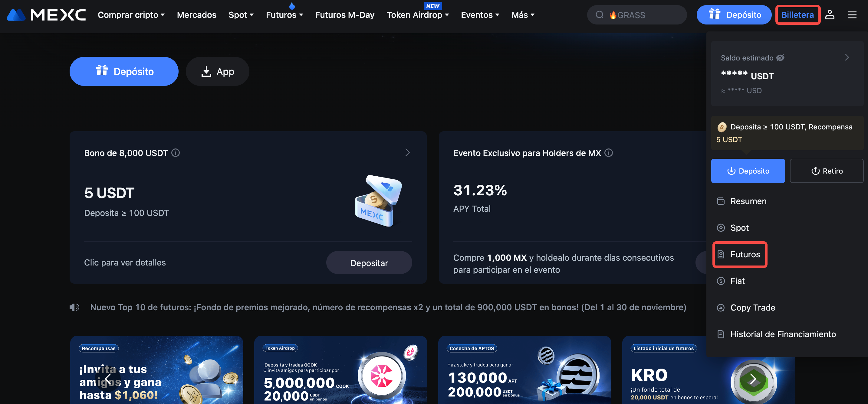Expand the Eventos dropdown

[480, 15]
